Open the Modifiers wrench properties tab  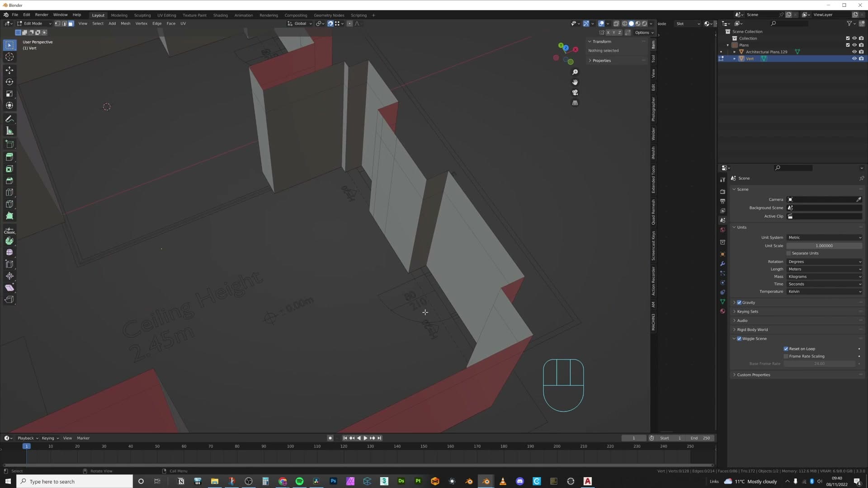[x=722, y=264]
